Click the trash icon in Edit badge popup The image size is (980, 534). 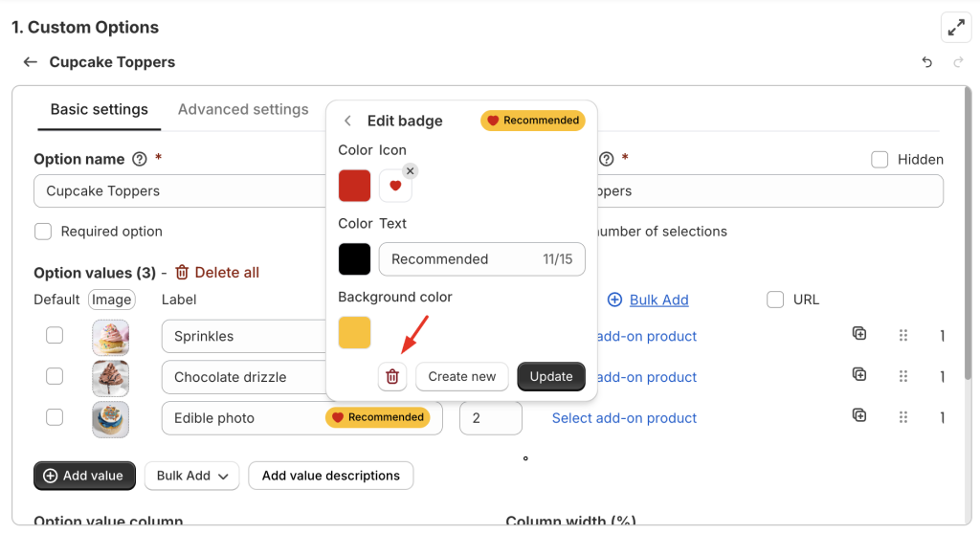click(x=392, y=377)
